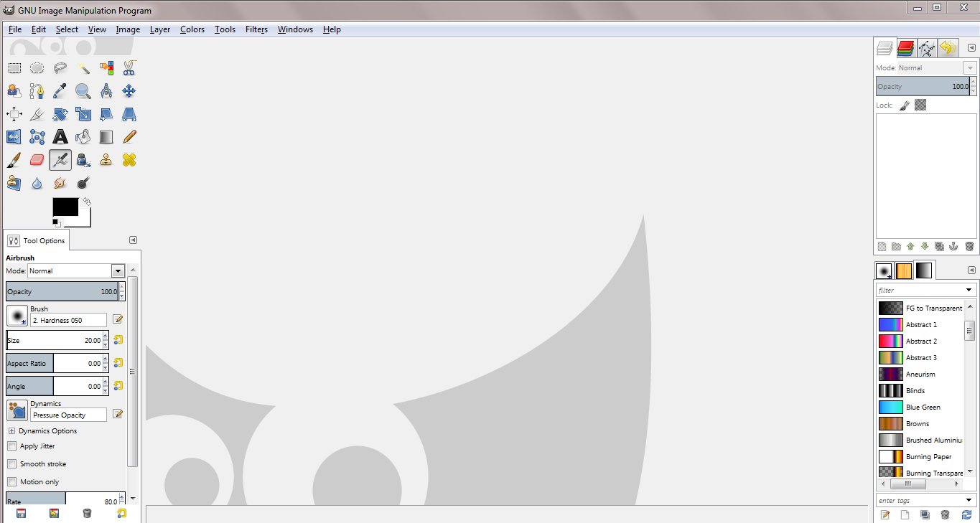Open the Layers dock configuration menu

(x=971, y=48)
